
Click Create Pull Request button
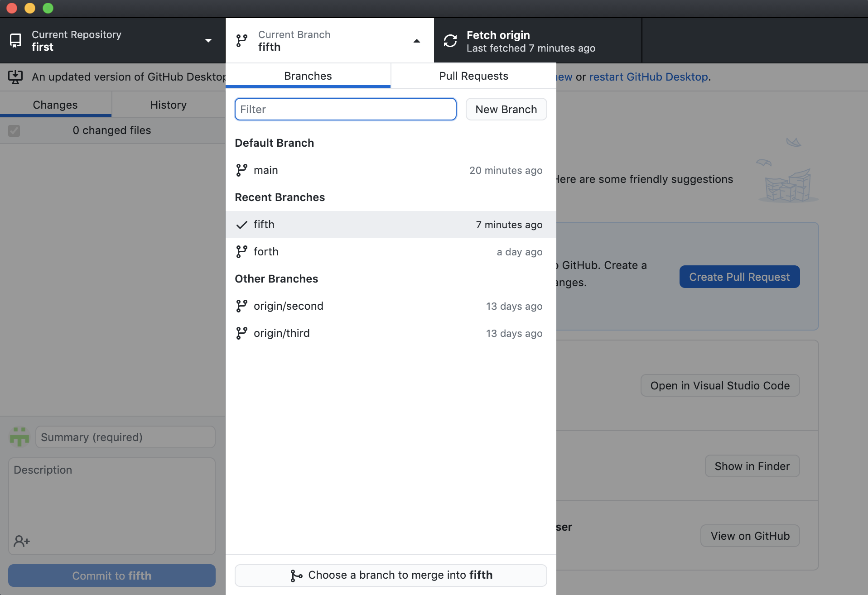click(x=739, y=277)
